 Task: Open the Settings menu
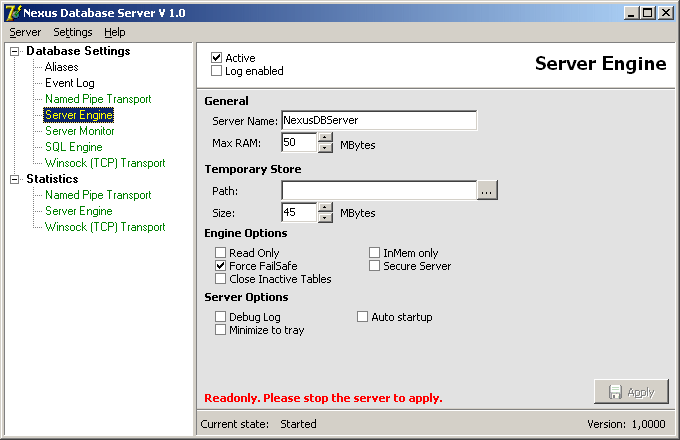[72, 32]
